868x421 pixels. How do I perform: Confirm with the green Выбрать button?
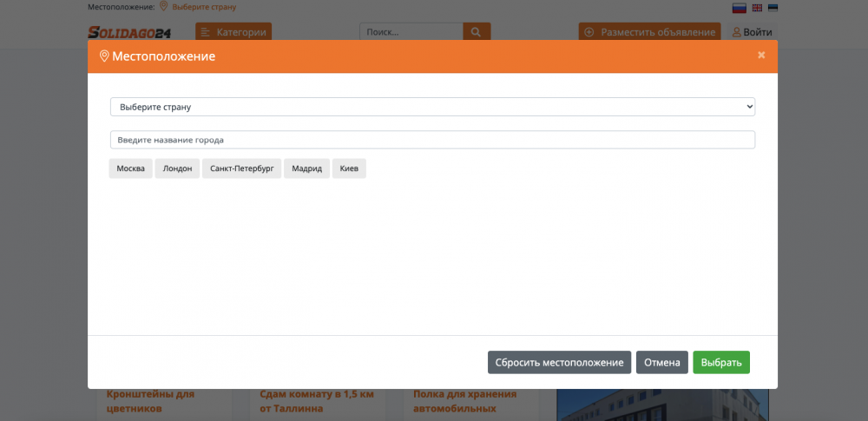tap(721, 362)
